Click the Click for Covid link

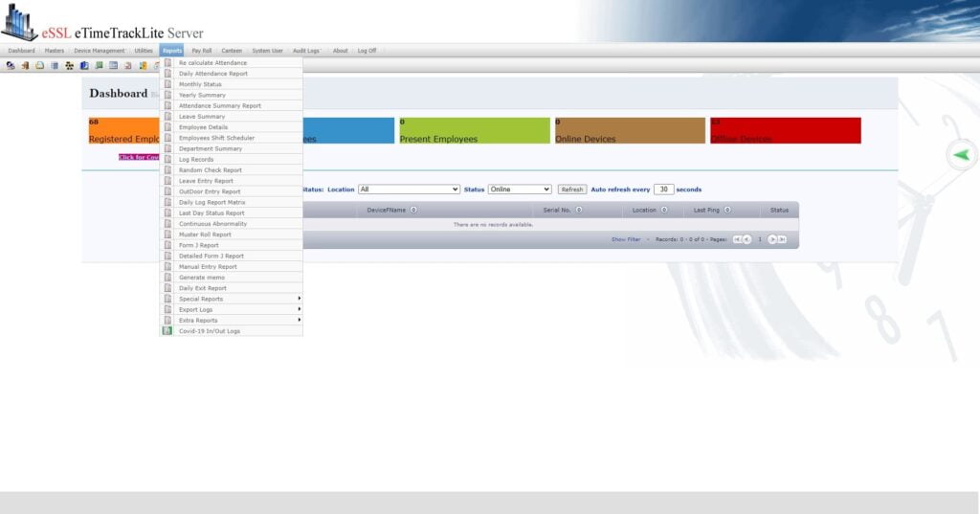pyautogui.click(x=139, y=157)
